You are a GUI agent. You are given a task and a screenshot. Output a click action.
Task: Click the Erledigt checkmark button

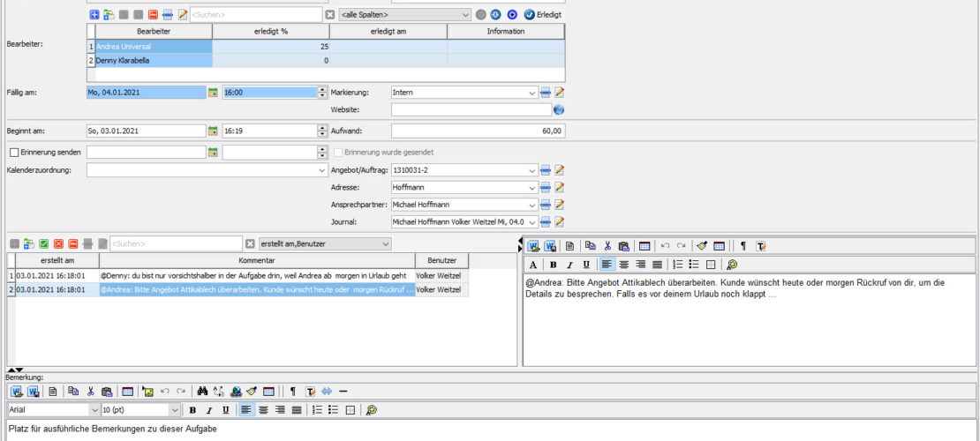point(530,15)
